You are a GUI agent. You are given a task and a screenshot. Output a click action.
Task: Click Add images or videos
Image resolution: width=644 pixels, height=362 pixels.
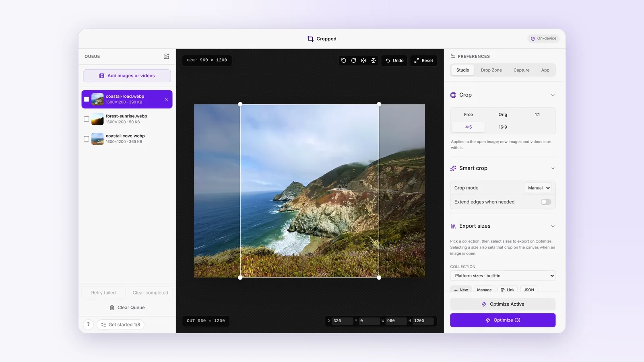[x=127, y=76]
